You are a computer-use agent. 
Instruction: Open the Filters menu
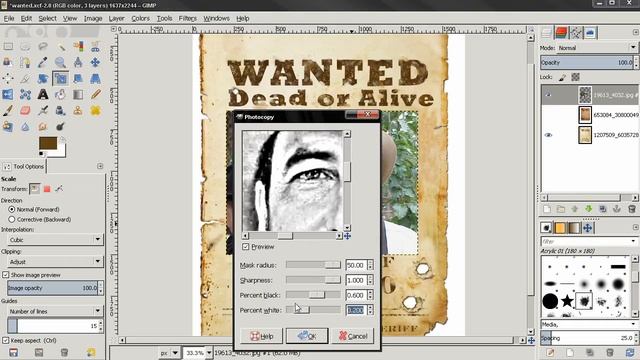187,18
